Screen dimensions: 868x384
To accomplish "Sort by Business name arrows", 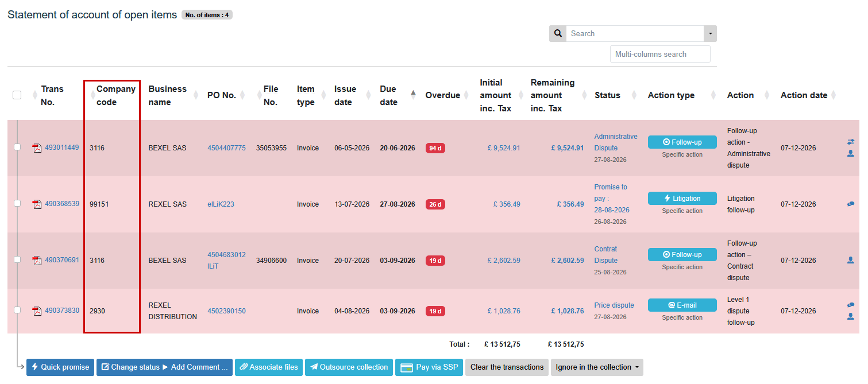I will point(196,95).
